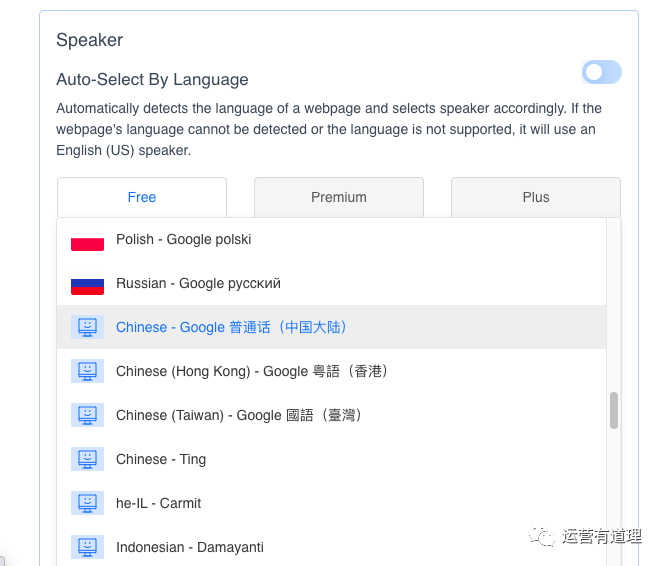663x566 pixels.
Task: Toggle the Auto-Select By Language switch
Action: (602, 72)
